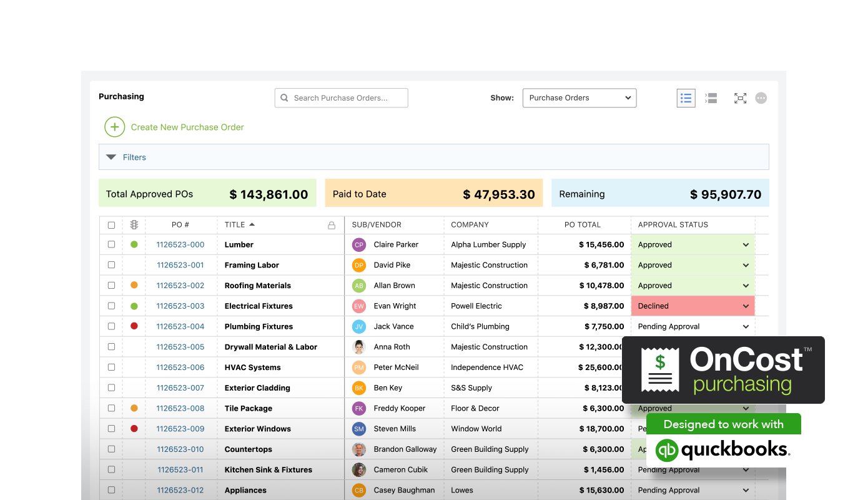
Task: Click Claire Parker's CP avatar icon
Action: pyautogui.click(x=358, y=245)
